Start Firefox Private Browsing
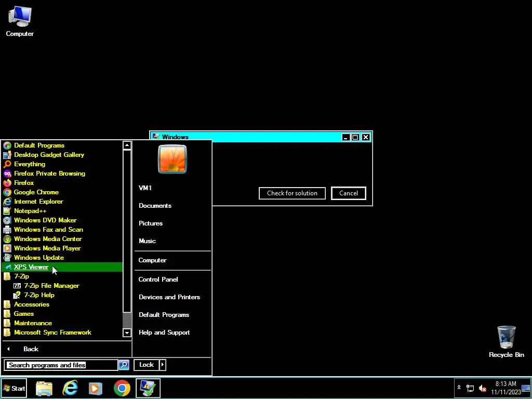 [62, 174]
